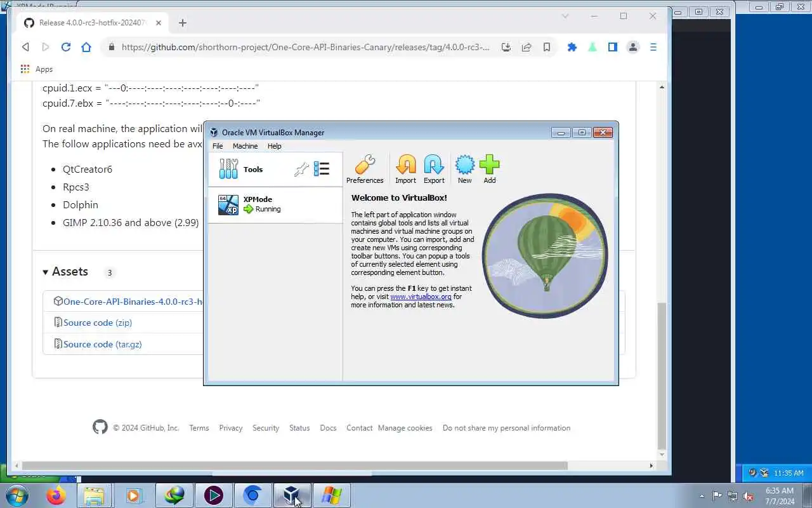Open the Terms footer link

coord(199,428)
